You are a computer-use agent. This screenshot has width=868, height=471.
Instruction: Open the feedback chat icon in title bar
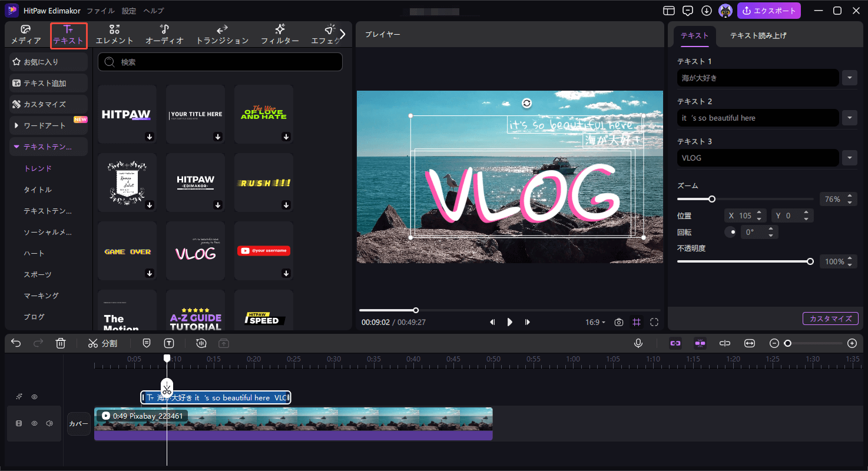(x=687, y=11)
